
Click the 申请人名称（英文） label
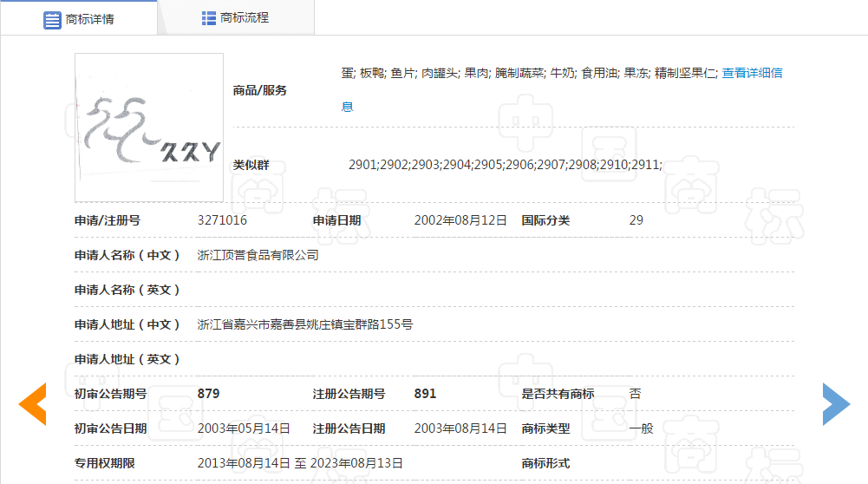pos(127,290)
